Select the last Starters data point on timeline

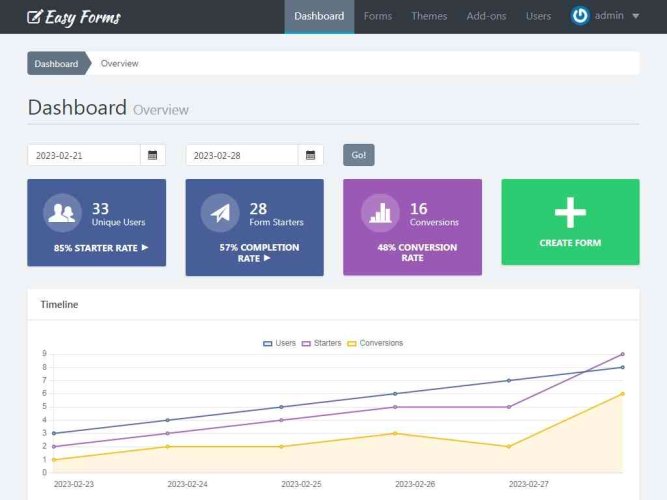(x=622, y=354)
